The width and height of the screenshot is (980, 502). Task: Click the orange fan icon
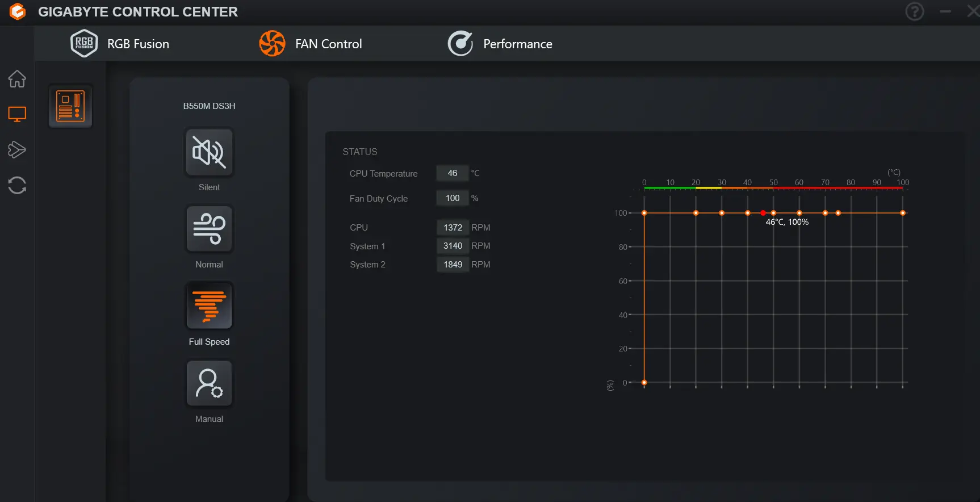point(272,44)
